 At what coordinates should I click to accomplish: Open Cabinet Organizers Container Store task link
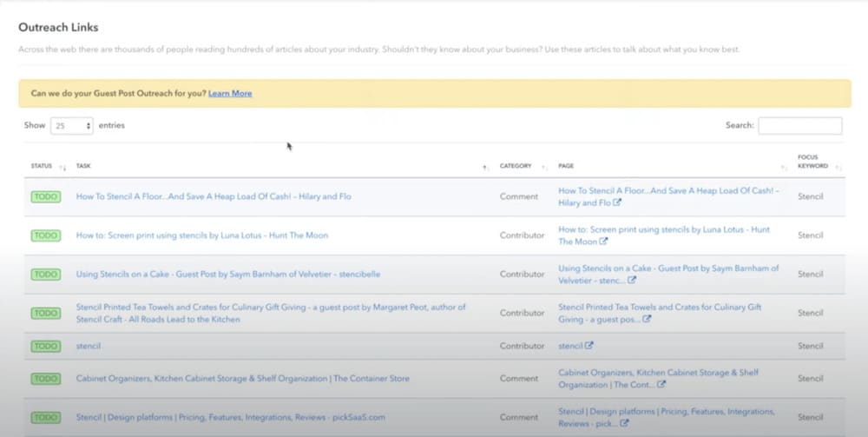(x=242, y=379)
